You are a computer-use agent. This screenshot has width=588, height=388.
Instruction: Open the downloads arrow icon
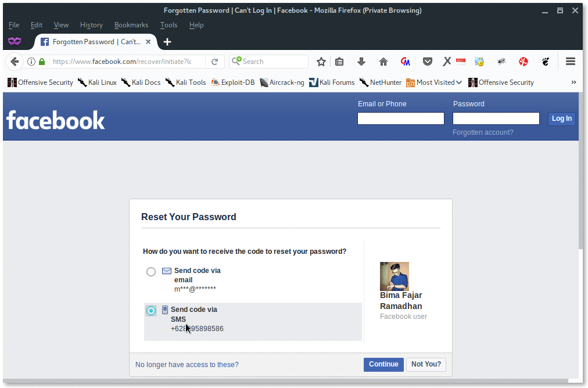click(x=361, y=62)
